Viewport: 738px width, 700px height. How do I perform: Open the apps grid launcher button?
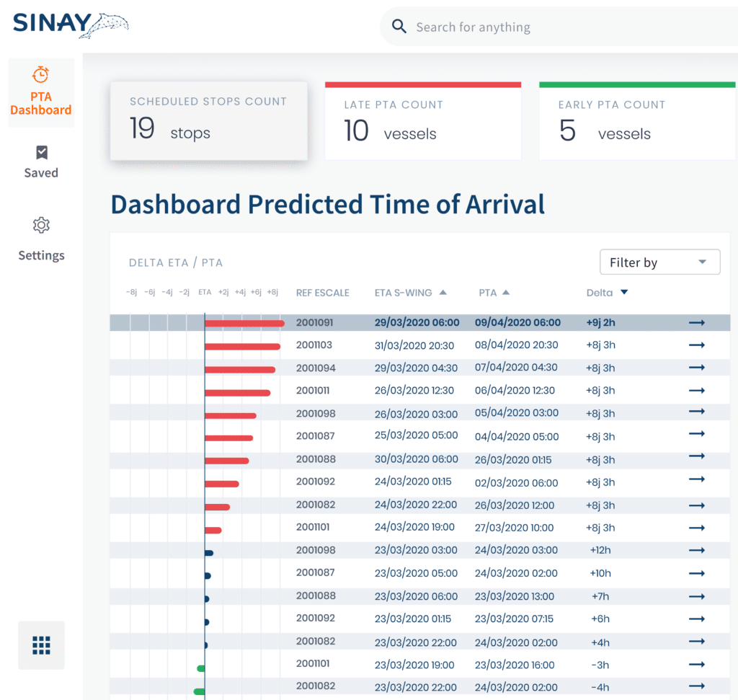(41, 645)
